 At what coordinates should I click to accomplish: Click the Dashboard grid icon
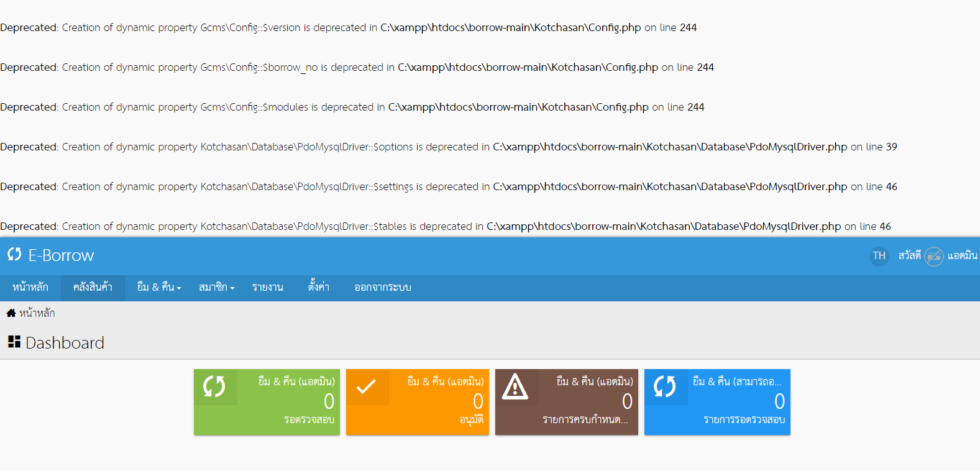pos(14,341)
